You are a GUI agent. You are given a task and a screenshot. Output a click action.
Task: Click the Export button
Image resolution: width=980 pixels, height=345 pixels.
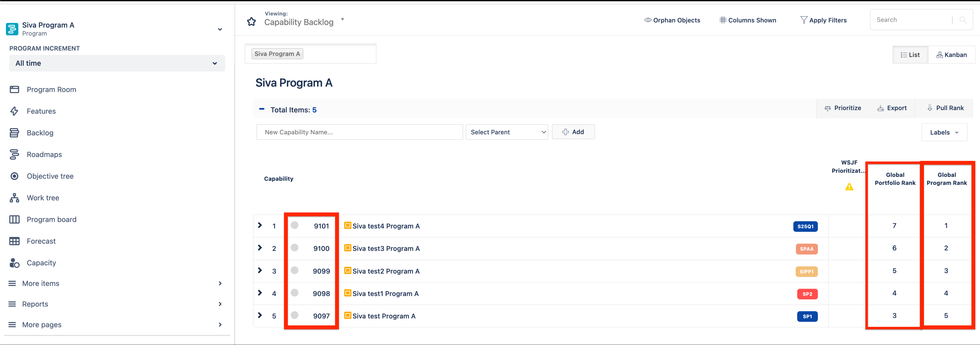click(892, 108)
